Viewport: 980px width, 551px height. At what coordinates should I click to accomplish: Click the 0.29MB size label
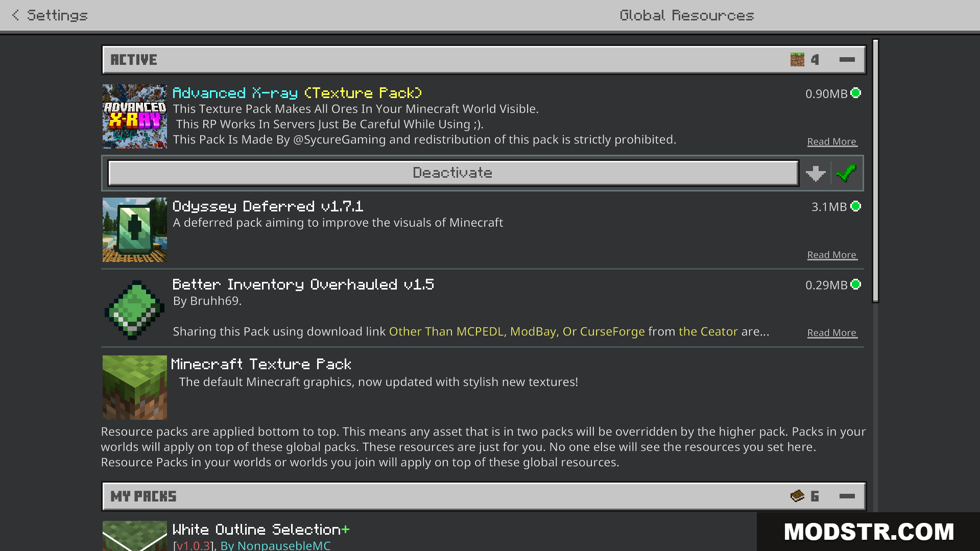coord(826,285)
